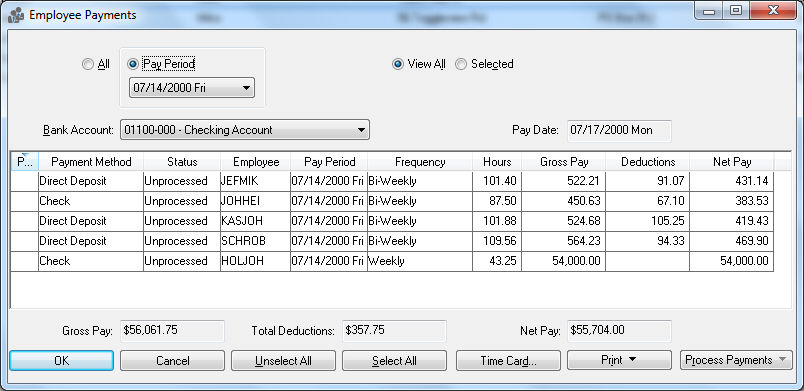Screen dimensions: 804x391
Task: Select employee JEFMIK cell
Action: tap(255, 181)
